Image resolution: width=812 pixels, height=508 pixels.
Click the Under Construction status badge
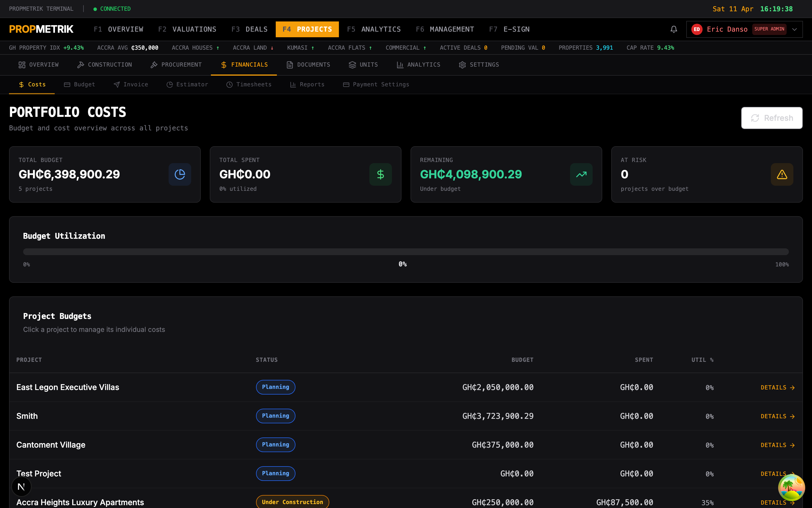tap(292, 502)
